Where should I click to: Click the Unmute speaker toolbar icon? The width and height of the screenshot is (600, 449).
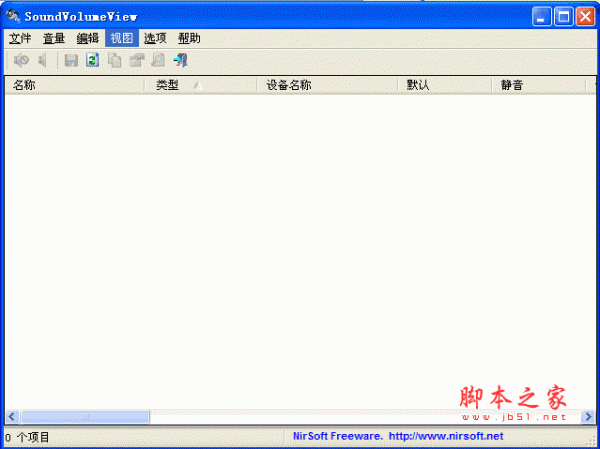(42, 60)
